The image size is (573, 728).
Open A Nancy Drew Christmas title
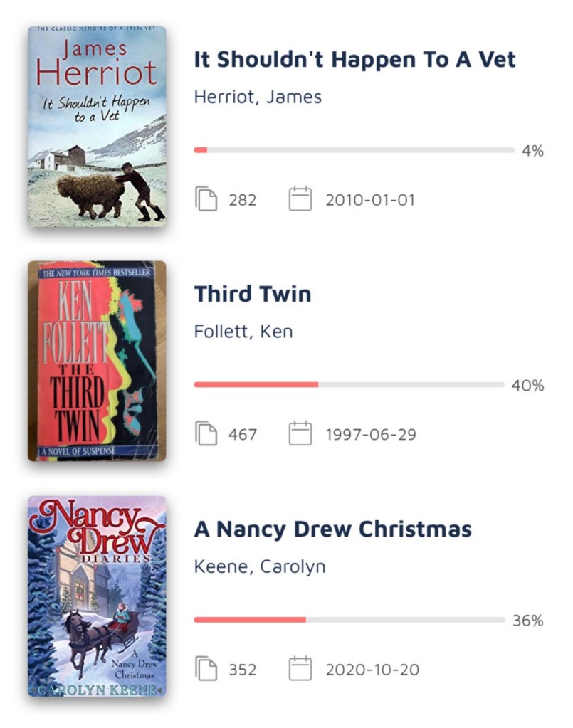click(332, 529)
